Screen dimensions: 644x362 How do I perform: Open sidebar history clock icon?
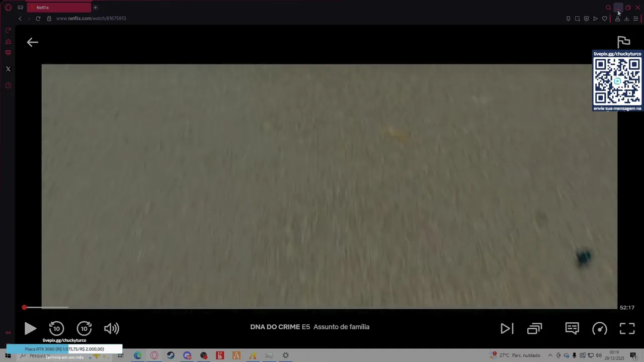(x=8, y=85)
